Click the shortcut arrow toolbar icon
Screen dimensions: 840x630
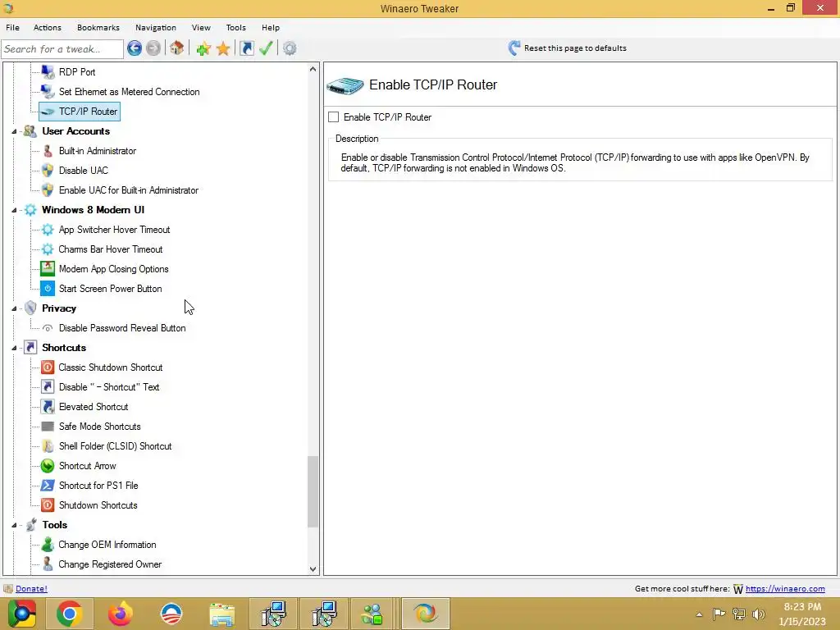click(x=247, y=48)
